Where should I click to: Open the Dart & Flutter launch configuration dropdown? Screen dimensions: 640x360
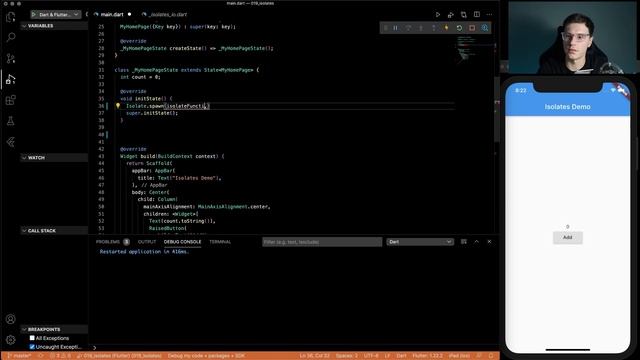tap(59, 15)
